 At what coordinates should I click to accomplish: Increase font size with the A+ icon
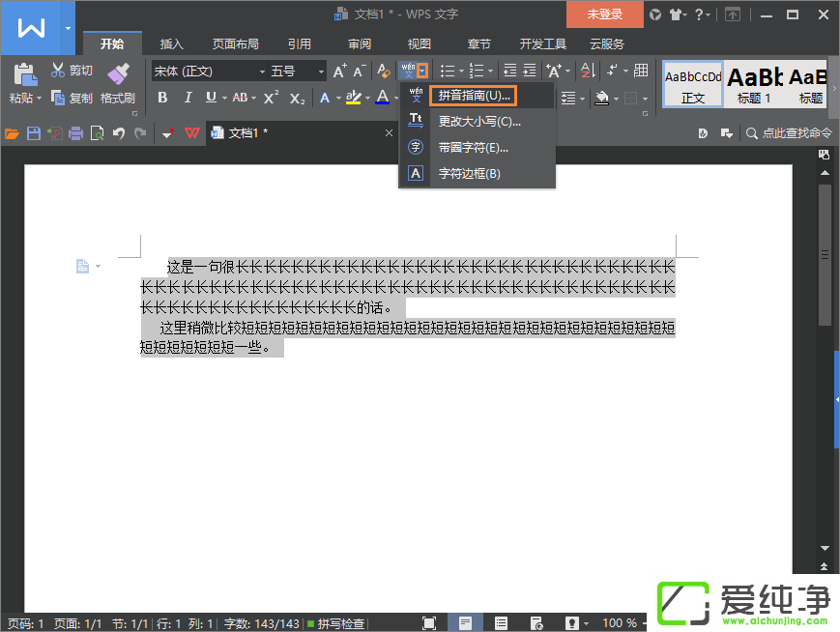(x=339, y=71)
